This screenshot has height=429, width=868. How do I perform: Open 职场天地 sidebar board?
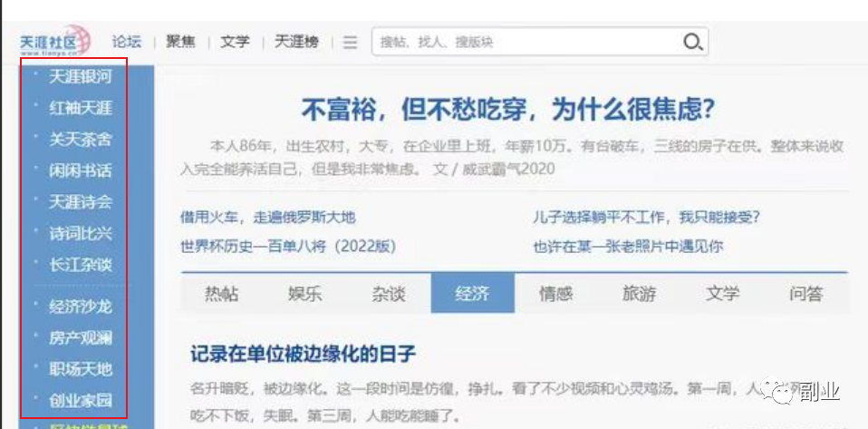[81, 368]
